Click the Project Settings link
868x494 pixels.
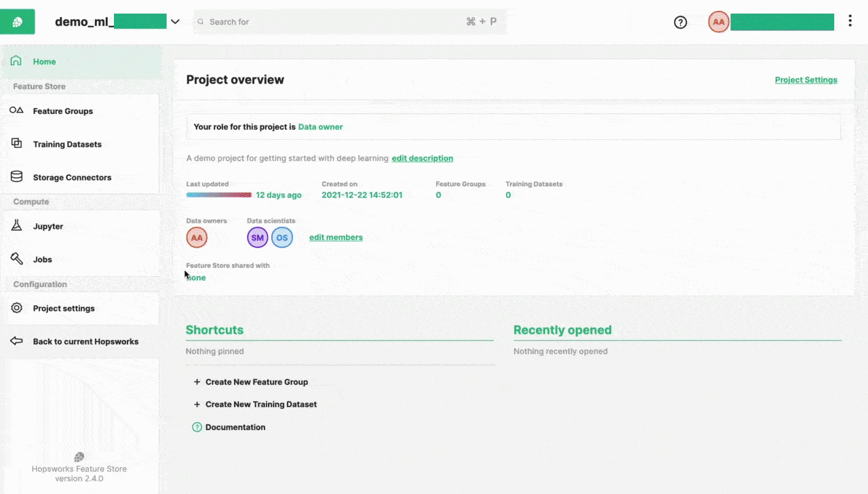pos(806,80)
